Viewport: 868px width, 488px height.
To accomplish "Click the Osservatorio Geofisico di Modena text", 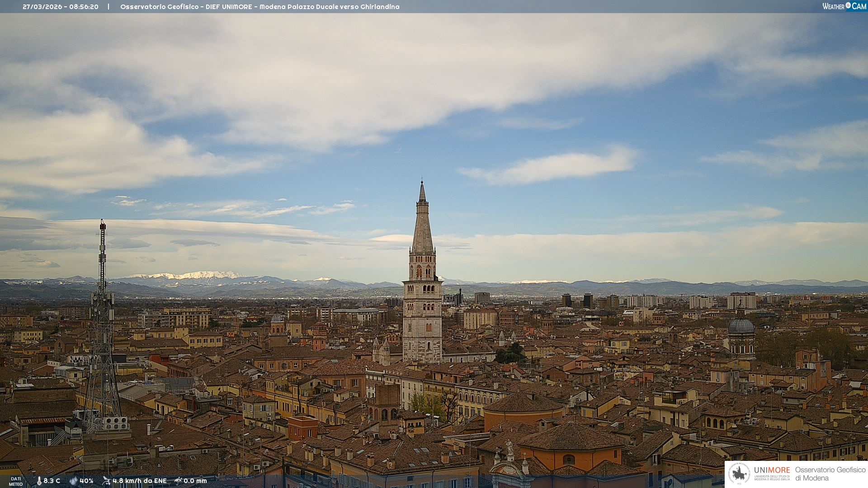I will point(830,474).
